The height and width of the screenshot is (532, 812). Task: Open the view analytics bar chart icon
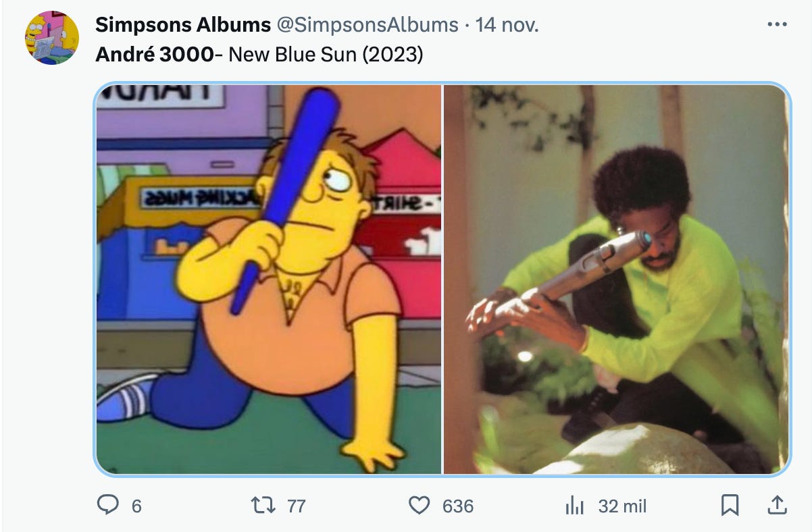point(574,505)
